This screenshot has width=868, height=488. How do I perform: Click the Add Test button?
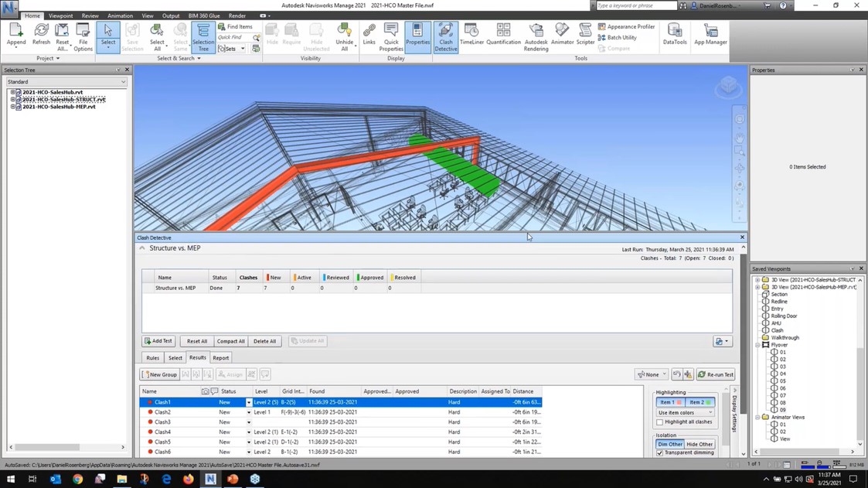point(158,341)
